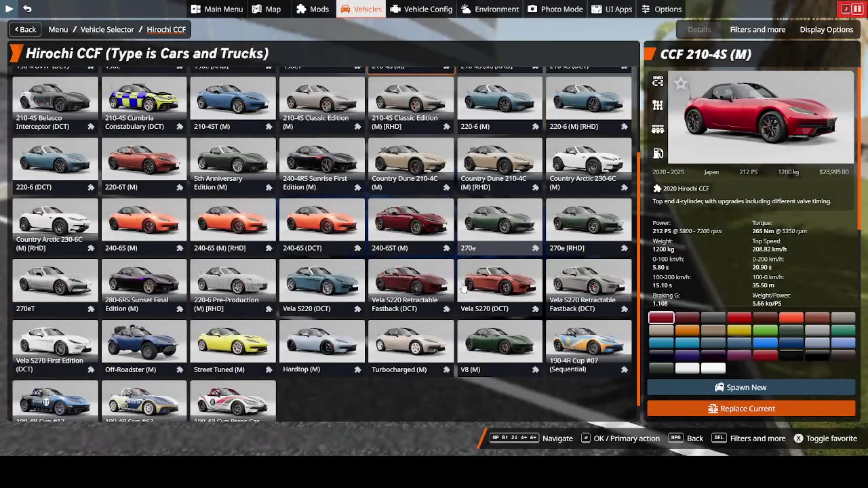868x488 pixels.
Task: Click the vehicle list scrollbar
Action: [638, 278]
